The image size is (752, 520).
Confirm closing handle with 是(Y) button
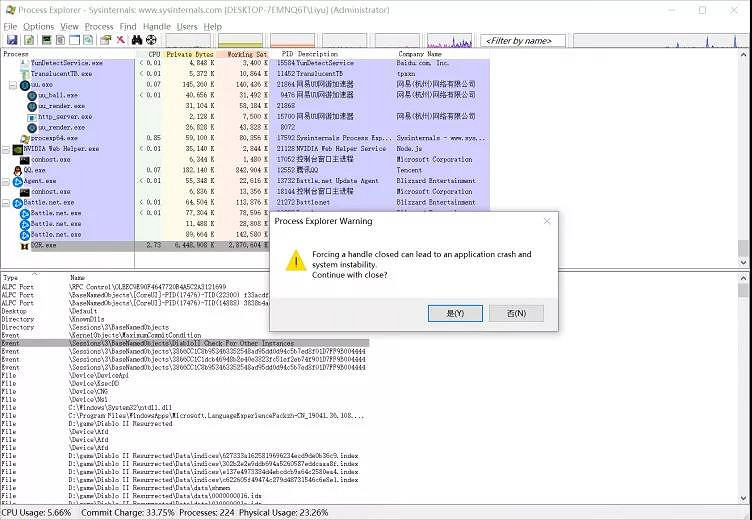click(x=454, y=313)
